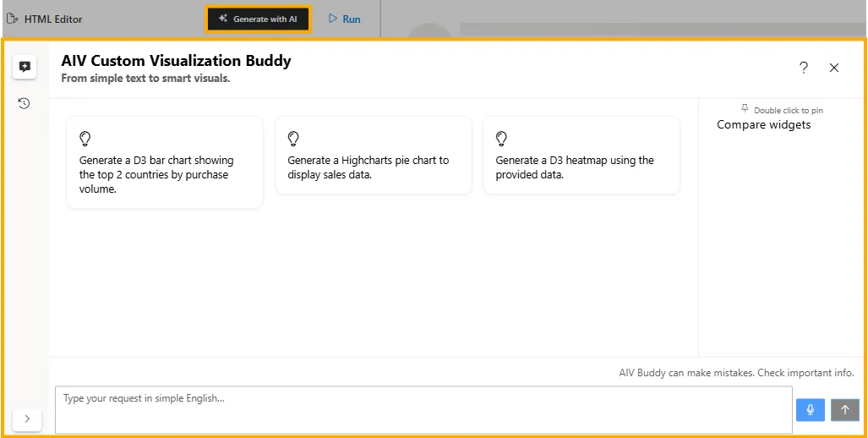Expand the sidebar with the chevron arrow

click(x=27, y=419)
